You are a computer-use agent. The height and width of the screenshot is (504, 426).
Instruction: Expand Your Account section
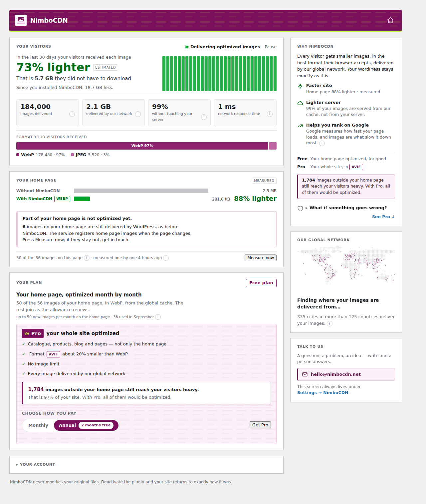tap(36, 464)
